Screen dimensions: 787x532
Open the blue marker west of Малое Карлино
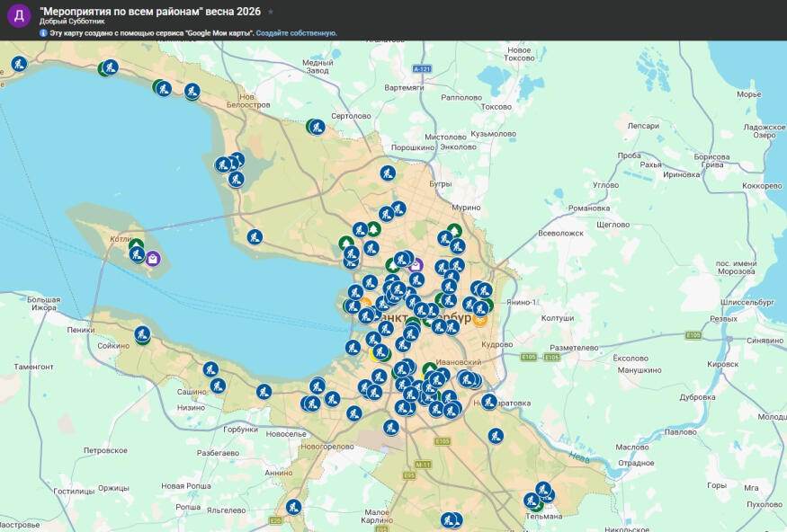click(x=293, y=507)
